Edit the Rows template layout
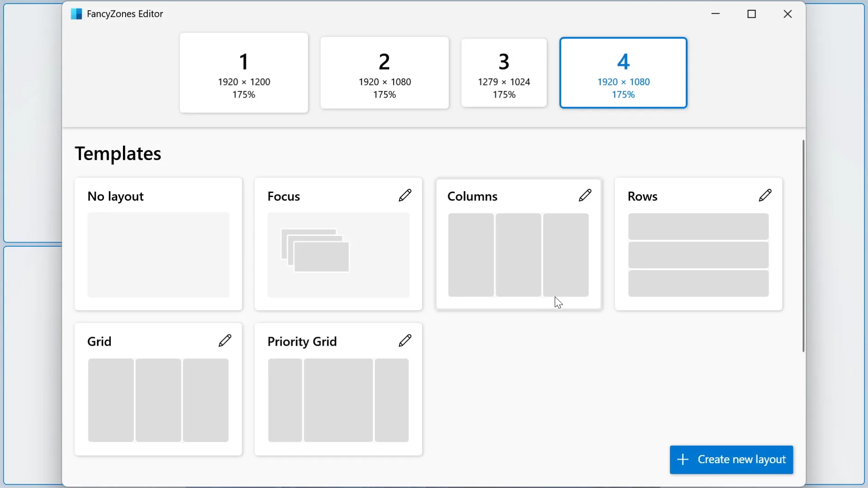Viewport: 868px width, 488px height. point(765,195)
